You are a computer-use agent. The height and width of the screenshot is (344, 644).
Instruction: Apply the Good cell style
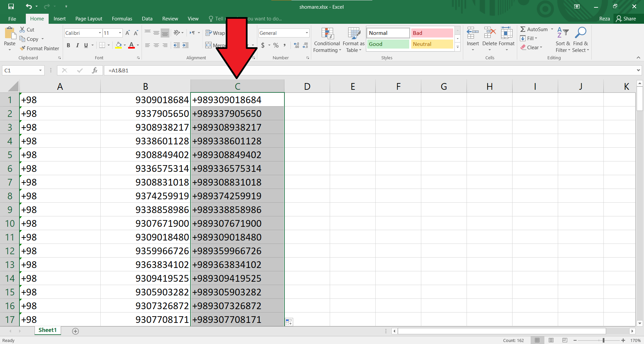pos(387,44)
